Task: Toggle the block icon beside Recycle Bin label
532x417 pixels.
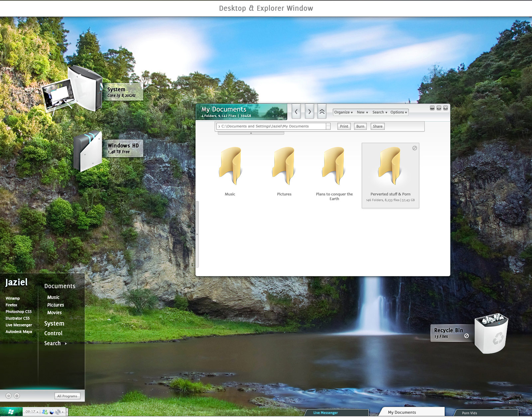Action: [466, 336]
